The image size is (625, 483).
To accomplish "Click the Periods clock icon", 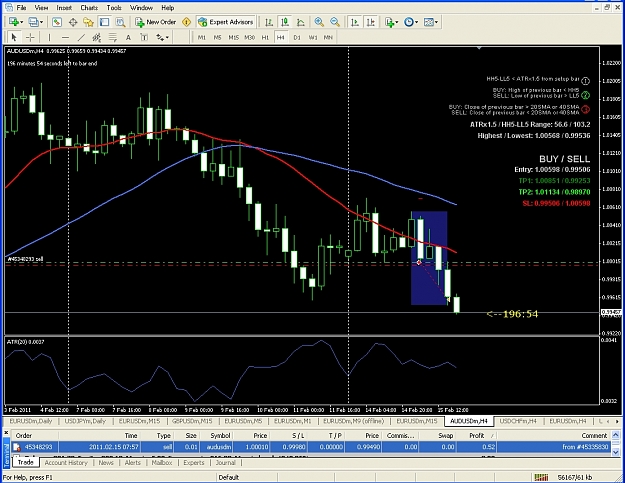I will pyautogui.click(x=409, y=22).
